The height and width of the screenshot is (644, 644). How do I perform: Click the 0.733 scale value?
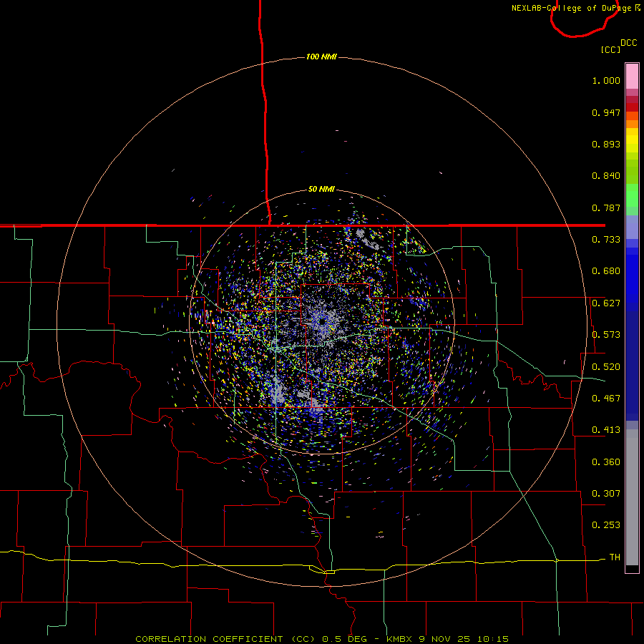tap(606, 240)
